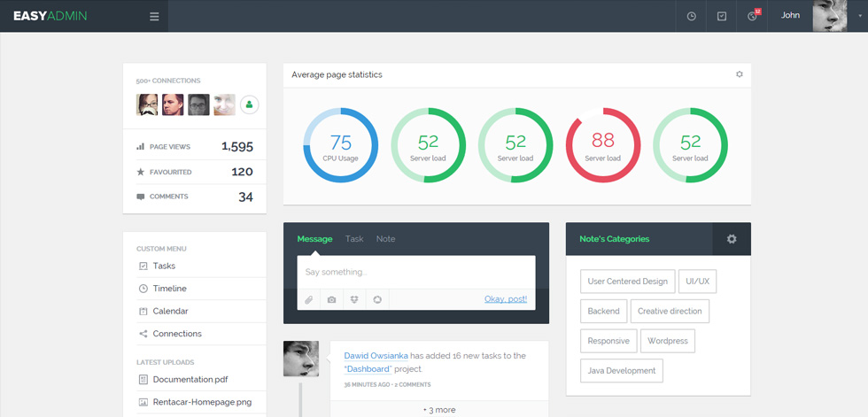Expand the + 3 more activity items
Screen dimensions: 868x417
[439, 410]
